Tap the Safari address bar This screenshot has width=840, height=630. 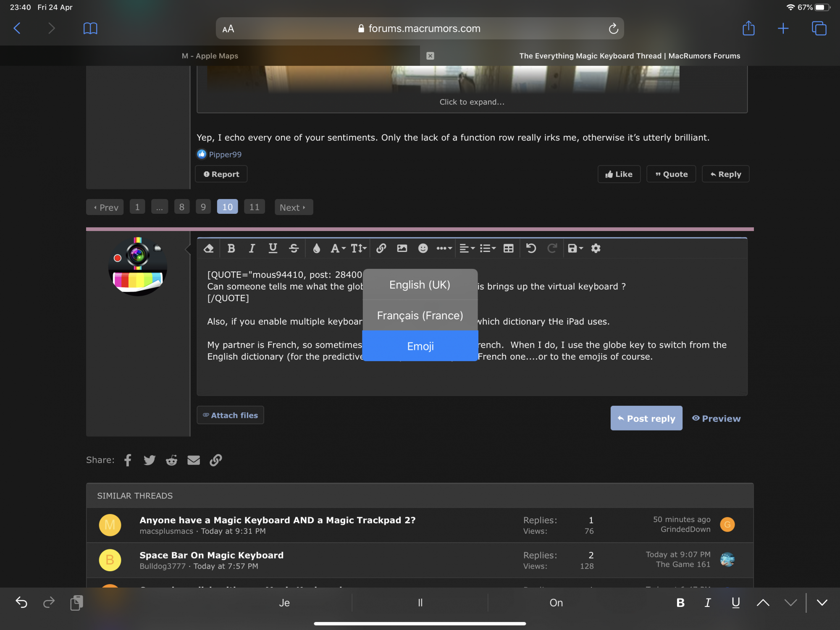(420, 29)
